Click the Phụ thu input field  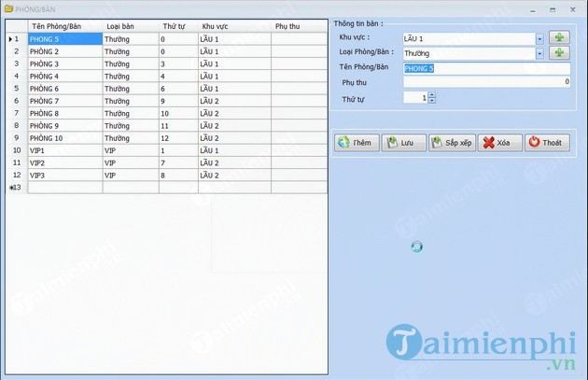click(x=485, y=82)
